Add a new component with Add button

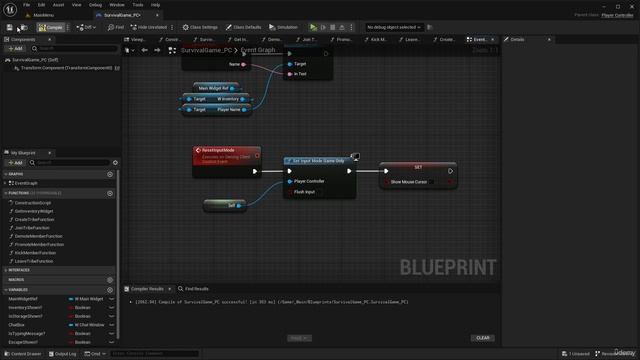point(16,49)
